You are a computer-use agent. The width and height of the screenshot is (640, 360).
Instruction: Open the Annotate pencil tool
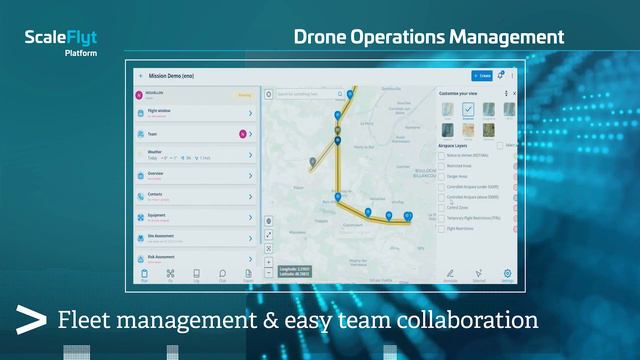click(x=450, y=275)
